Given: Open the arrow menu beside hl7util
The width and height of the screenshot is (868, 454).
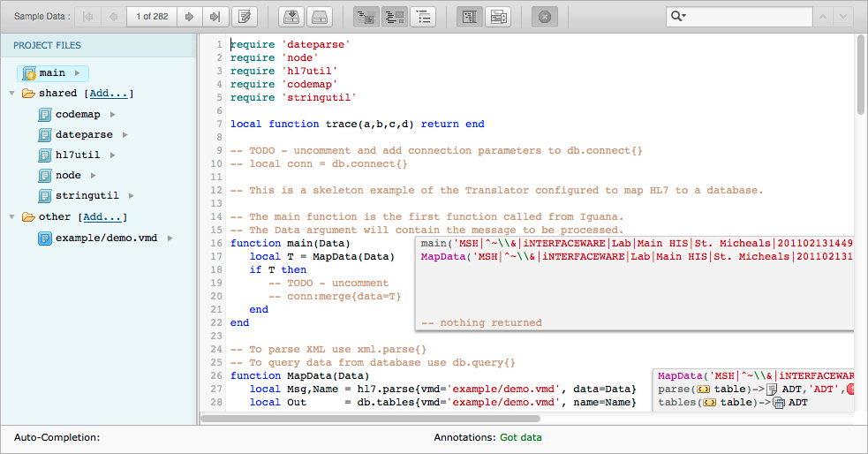Looking at the screenshot, I should coord(113,155).
